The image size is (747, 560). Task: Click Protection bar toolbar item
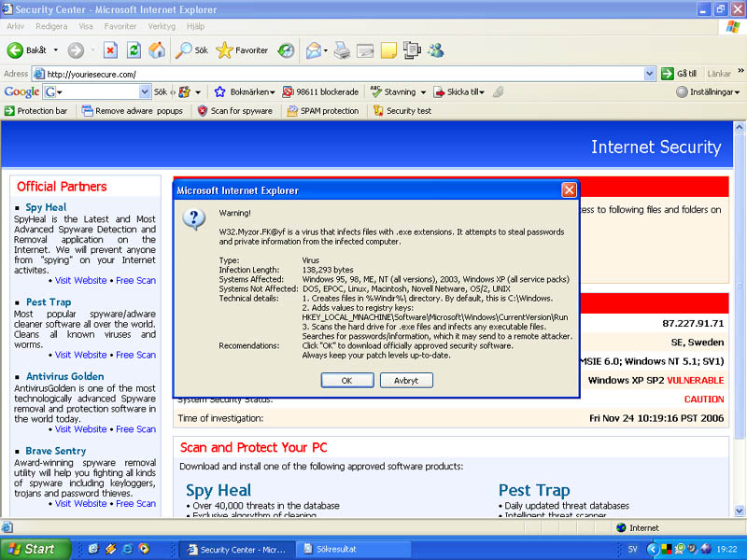pyautogui.click(x=35, y=110)
